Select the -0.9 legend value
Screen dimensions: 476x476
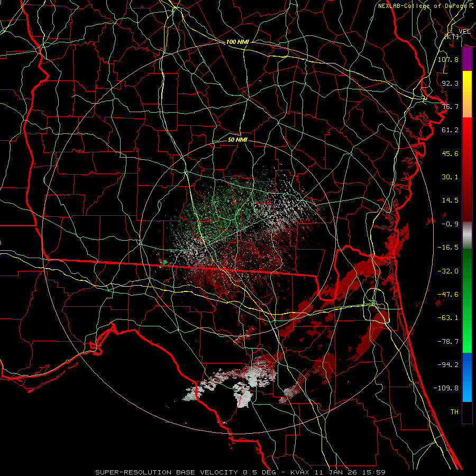[450, 224]
